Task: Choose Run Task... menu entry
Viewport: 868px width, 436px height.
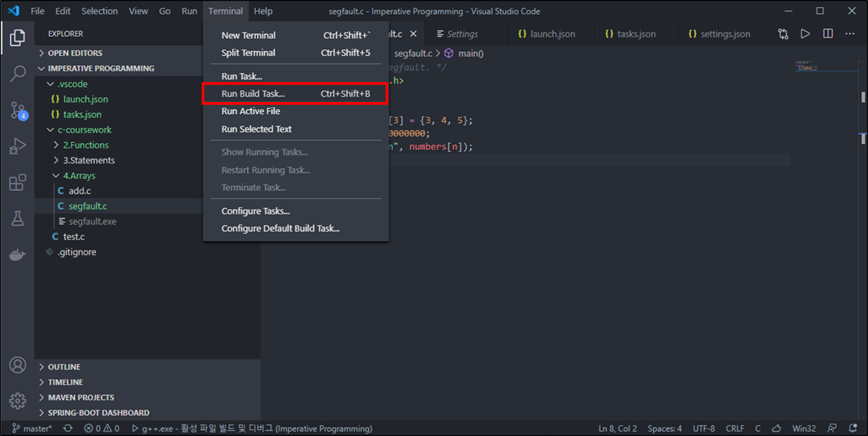Action: coord(296,76)
